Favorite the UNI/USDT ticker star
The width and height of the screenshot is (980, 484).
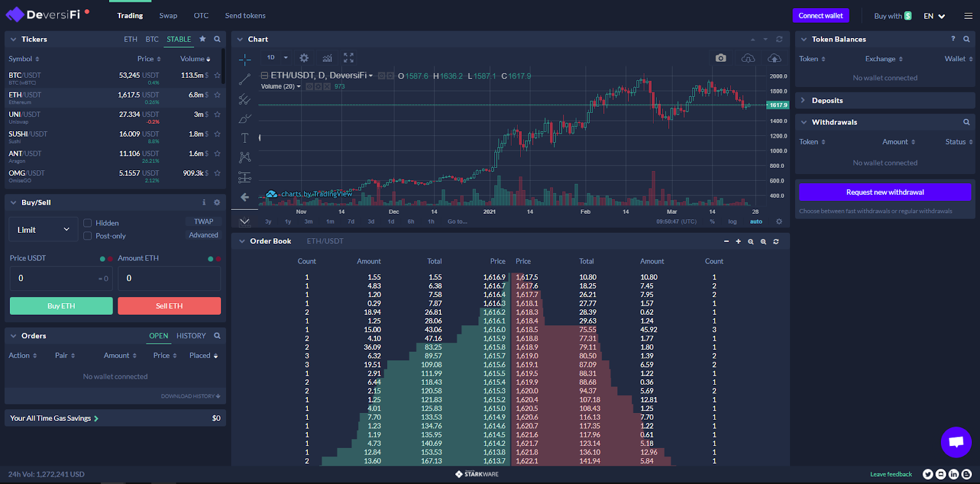(x=217, y=115)
